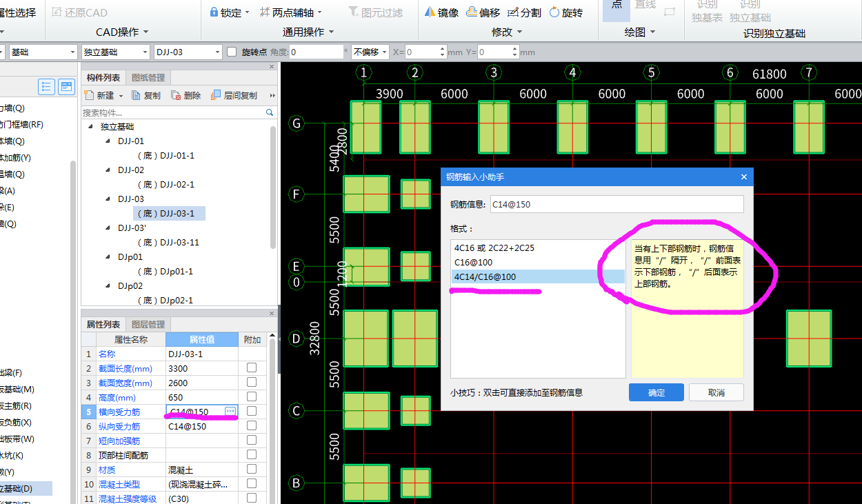The width and height of the screenshot is (862, 504).
Task: Open the 不偏移 offset dropdown
Action: (x=370, y=52)
